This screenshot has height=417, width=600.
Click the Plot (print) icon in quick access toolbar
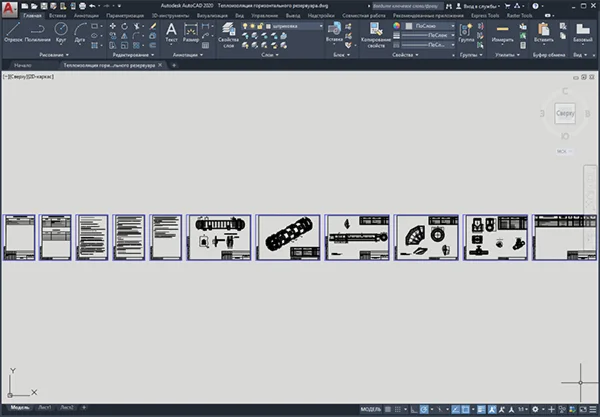pos(82,6)
